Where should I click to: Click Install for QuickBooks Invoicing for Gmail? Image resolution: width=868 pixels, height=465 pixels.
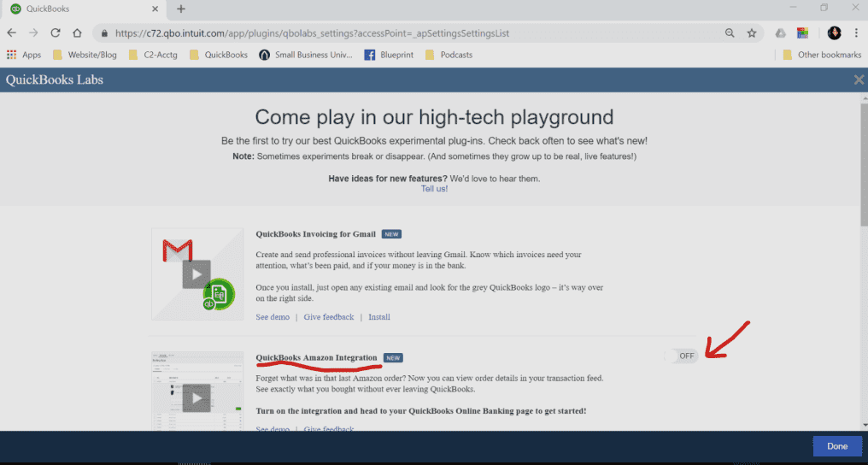379,317
